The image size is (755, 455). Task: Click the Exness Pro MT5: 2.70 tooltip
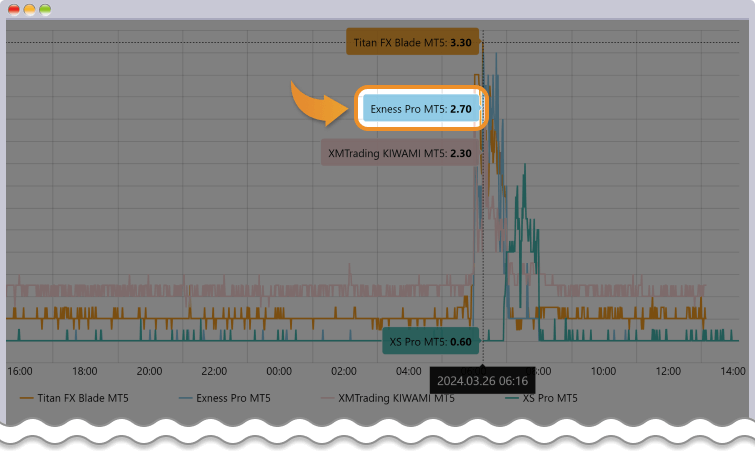[421, 109]
